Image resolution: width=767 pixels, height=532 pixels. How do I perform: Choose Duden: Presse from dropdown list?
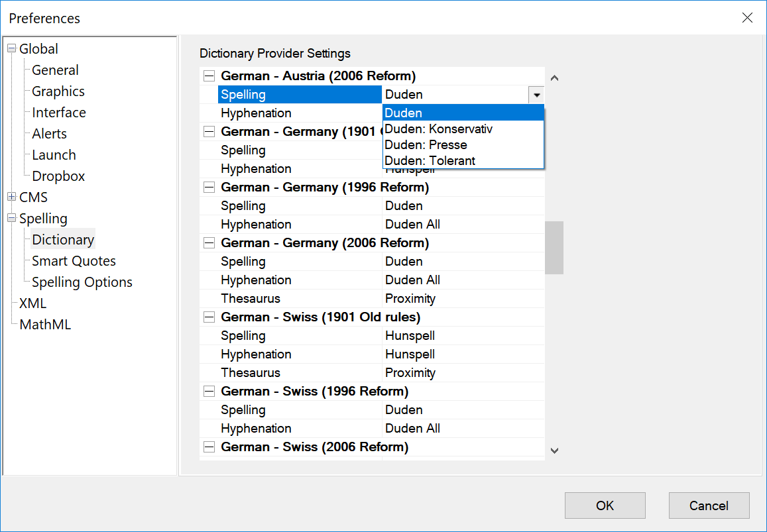[426, 145]
